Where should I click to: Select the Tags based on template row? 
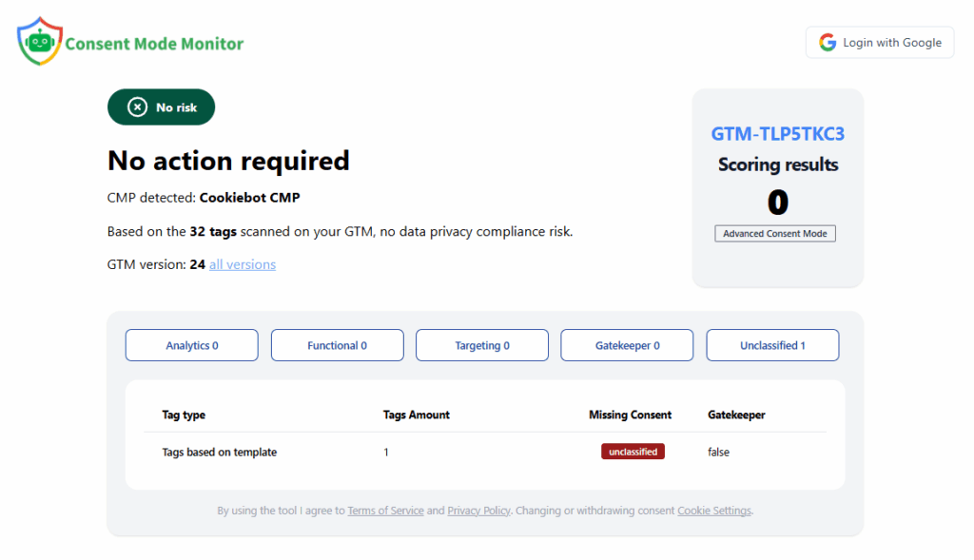(x=220, y=453)
